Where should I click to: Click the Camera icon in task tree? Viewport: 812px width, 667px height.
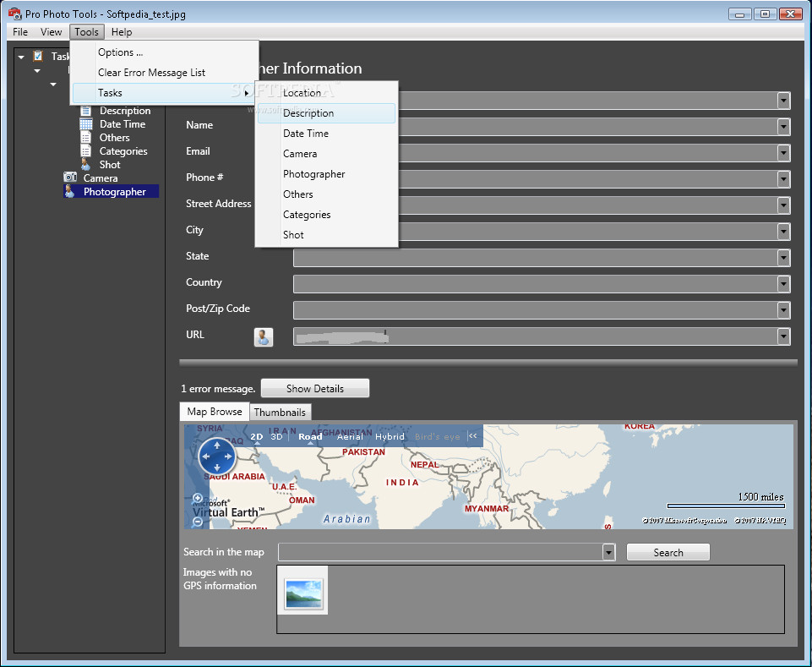click(x=70, y=178)
